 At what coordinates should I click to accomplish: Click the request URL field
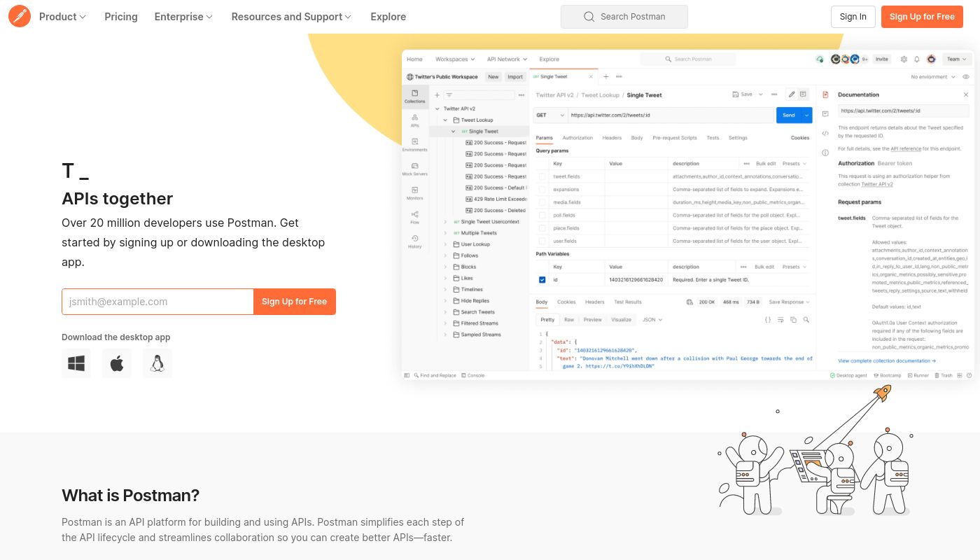(x=670, y=115)
